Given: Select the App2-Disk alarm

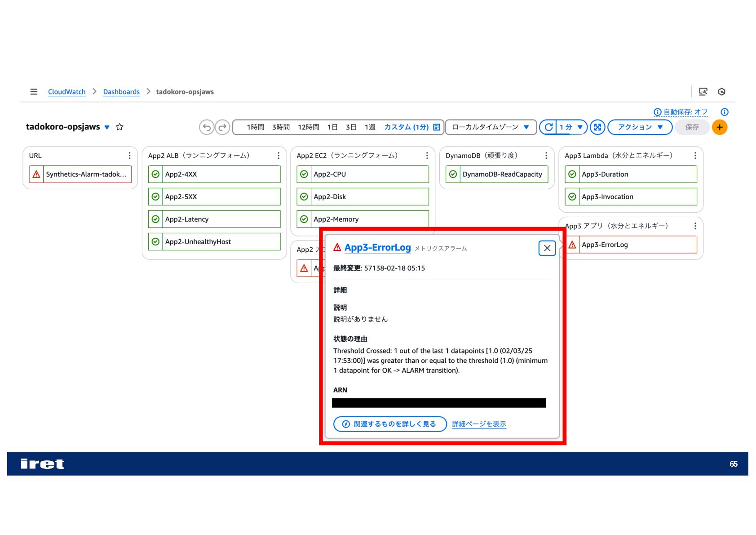Looking at the screenshot, I should 363,196.
